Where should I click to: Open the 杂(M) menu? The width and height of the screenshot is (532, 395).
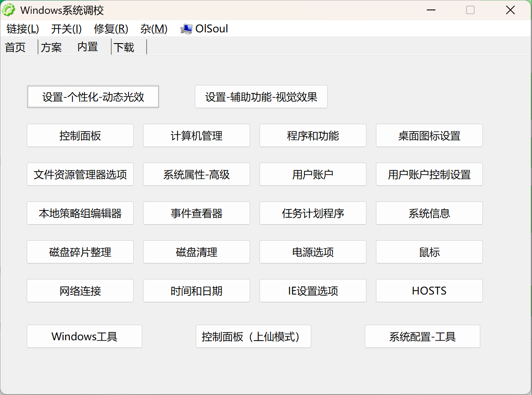(153, 29)
